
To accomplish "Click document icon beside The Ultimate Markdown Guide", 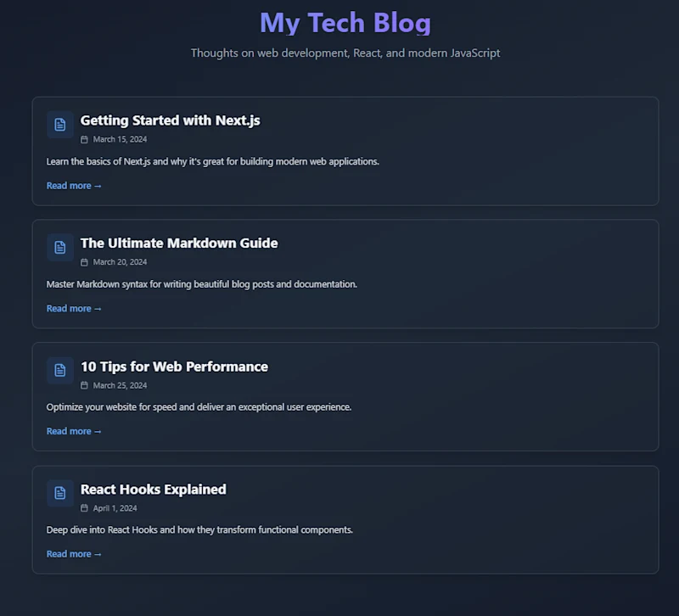I will [x=60, y=248].
